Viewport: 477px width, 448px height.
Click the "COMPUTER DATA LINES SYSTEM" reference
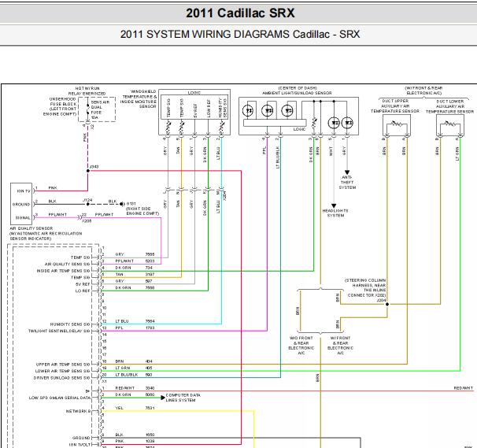(183, 398)
